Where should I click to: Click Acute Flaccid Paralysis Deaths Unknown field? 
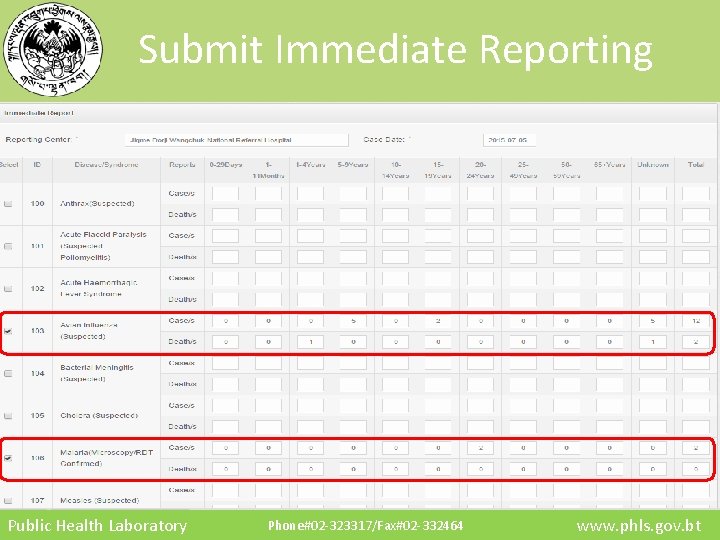(x=652, y=257)
